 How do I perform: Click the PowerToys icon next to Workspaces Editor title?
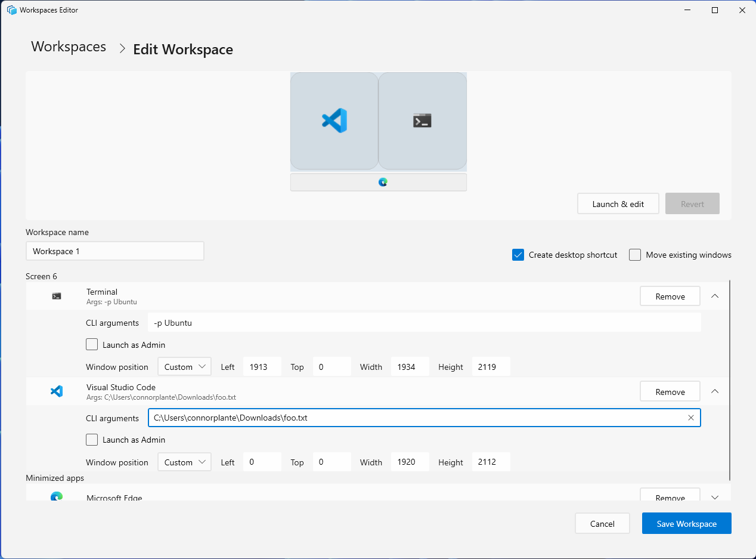click(x=12, y=10)
